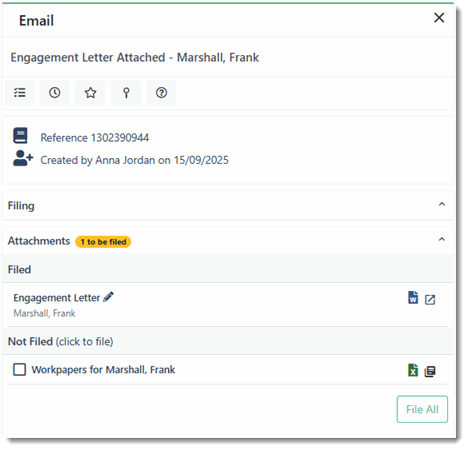
Task: Open help via question mark icon
Action: 161,93
